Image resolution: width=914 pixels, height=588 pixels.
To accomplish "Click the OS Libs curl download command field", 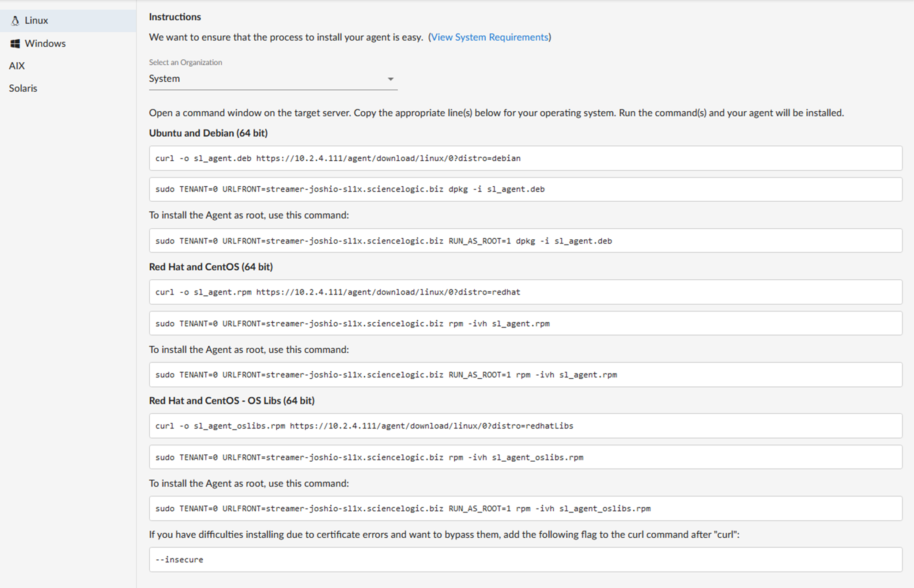I will 525,426.
